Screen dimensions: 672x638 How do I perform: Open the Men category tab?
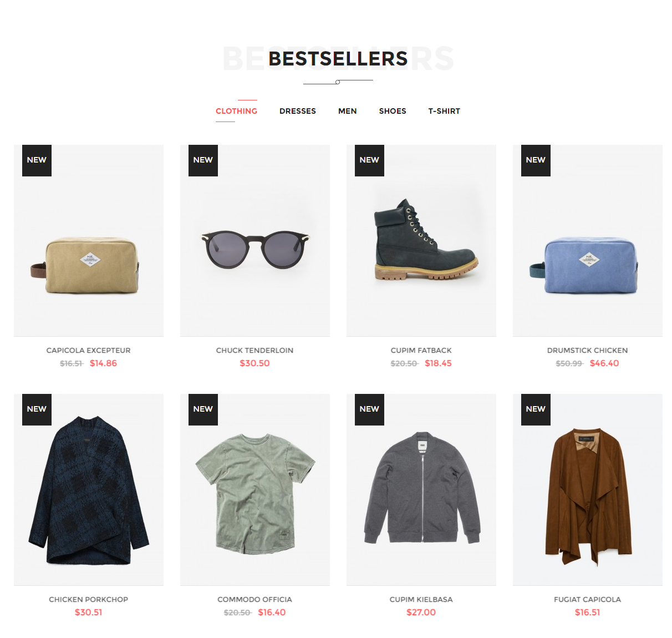pos(348,111)
